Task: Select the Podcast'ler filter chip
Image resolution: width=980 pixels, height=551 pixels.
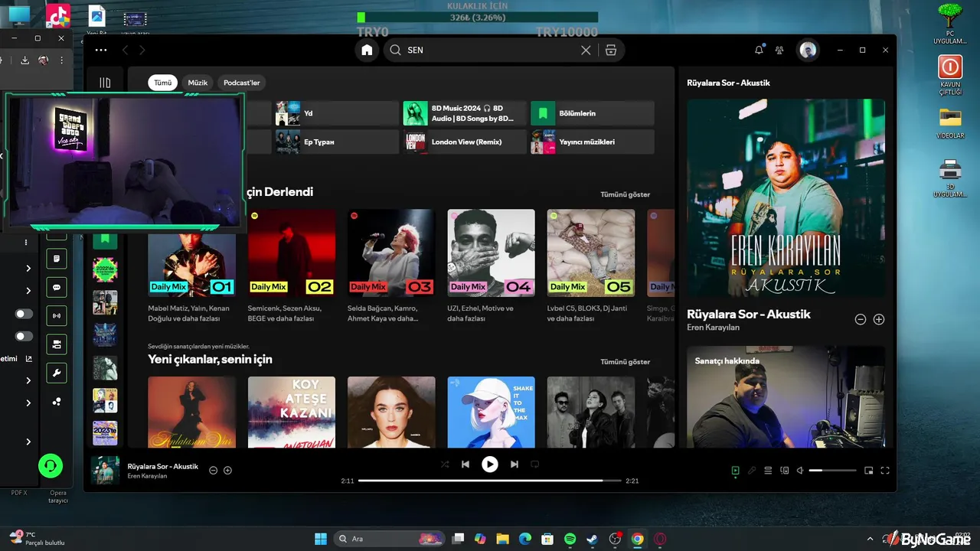Action: coord(242,83)
